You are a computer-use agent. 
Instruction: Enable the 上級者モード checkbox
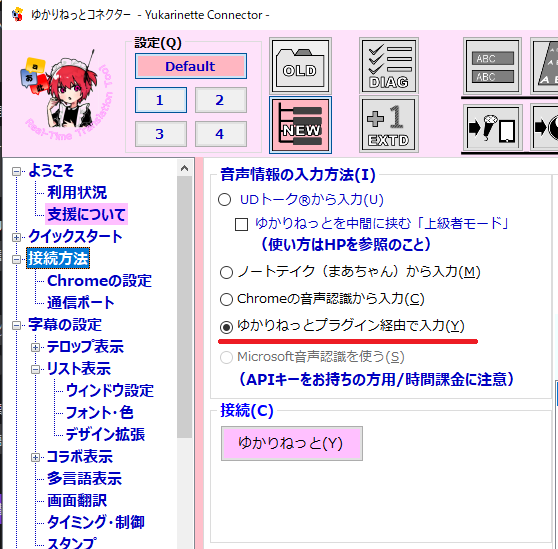point(241,224)
